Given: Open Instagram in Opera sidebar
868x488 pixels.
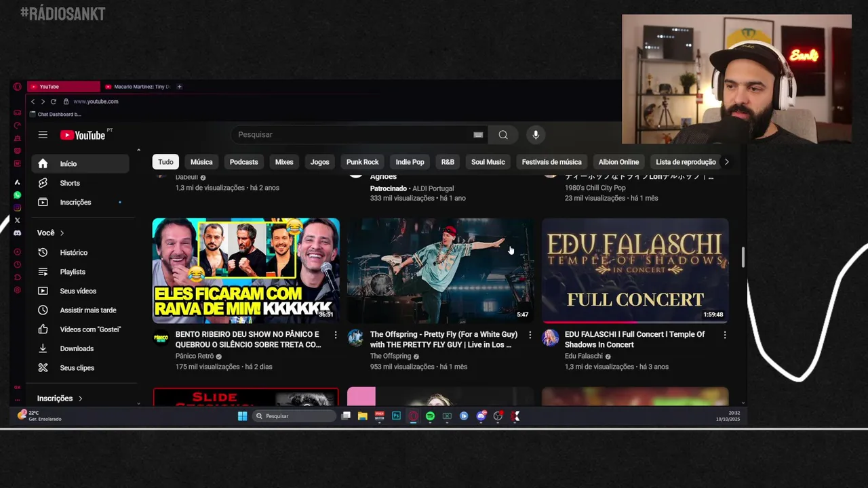Looking at the screenshot, I should [18, 207].
